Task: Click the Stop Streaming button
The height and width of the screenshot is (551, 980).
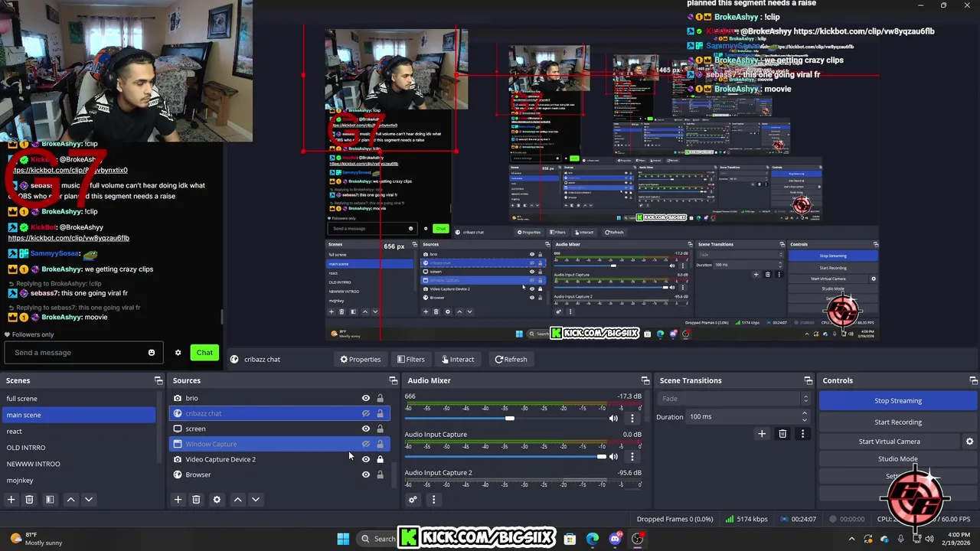Action: pyautogui.click(x=898, y=401)
